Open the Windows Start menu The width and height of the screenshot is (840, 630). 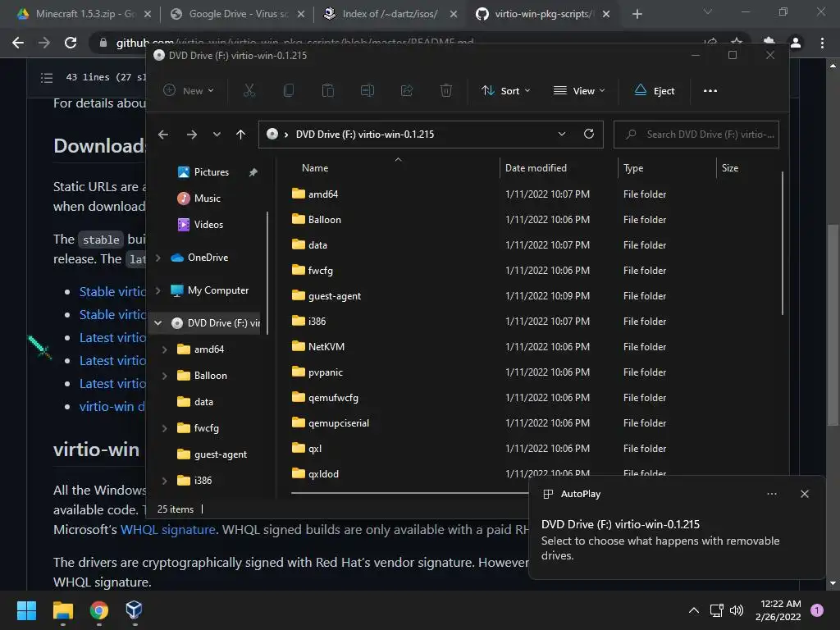click(x=26, y=610)
